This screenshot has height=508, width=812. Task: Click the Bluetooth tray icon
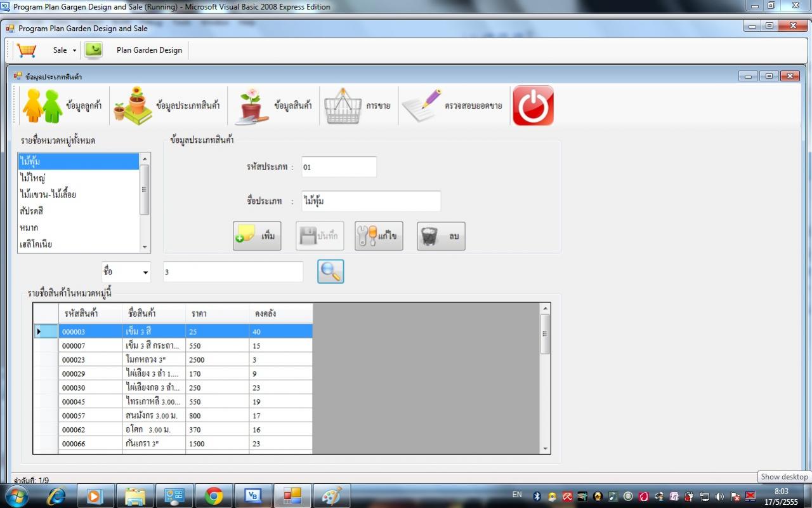point(537,496)
